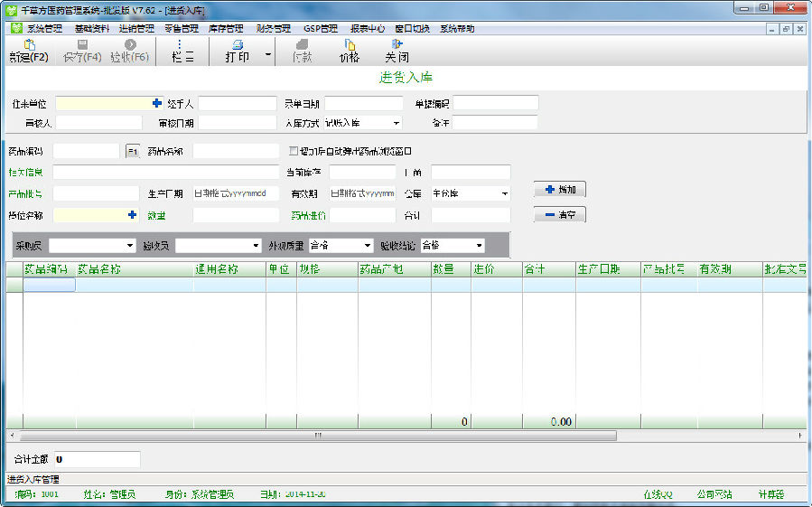Screen dimensions: 812x507
Task: Open the print options dropdown arrow
Action: (x=267, y=54)
